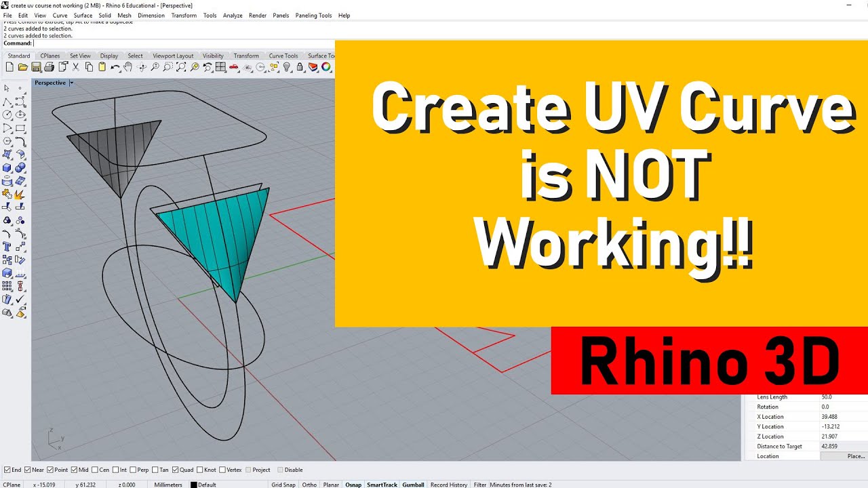Viewport: 868px width, 488px height.
Task: Toggle the Point osnap checkbox
Action: tap(50, 470)
